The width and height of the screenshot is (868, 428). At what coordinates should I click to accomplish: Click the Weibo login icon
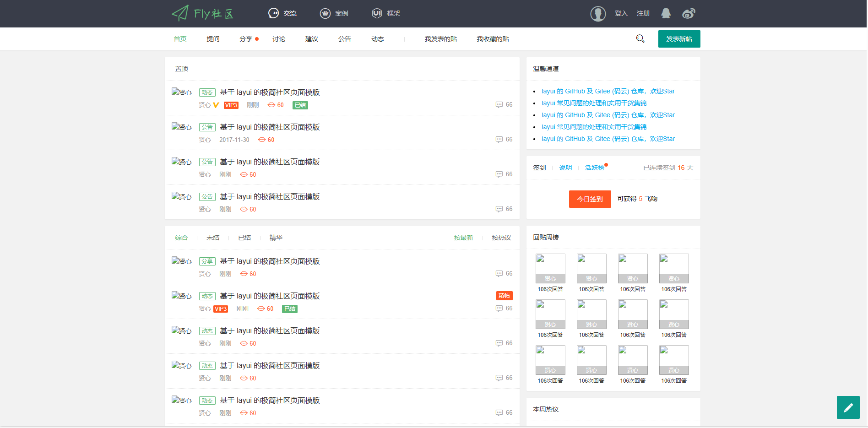pos(689,13)
